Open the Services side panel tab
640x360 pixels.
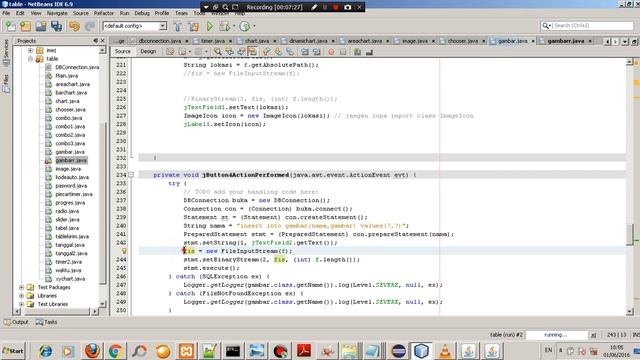coord(6,52)
